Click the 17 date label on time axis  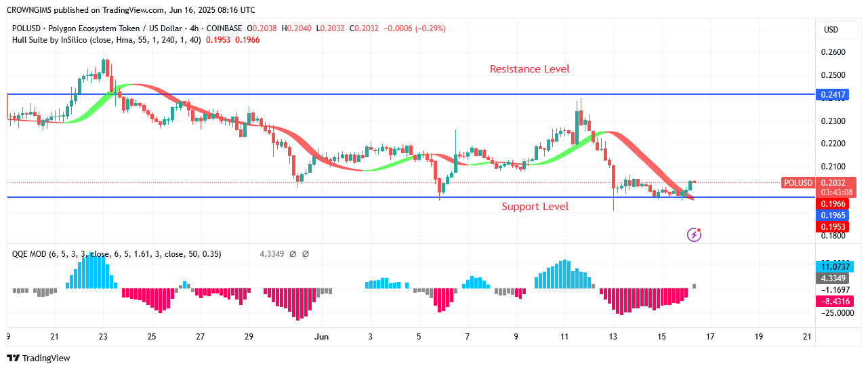pyautogui.click(x=709, y=336)
